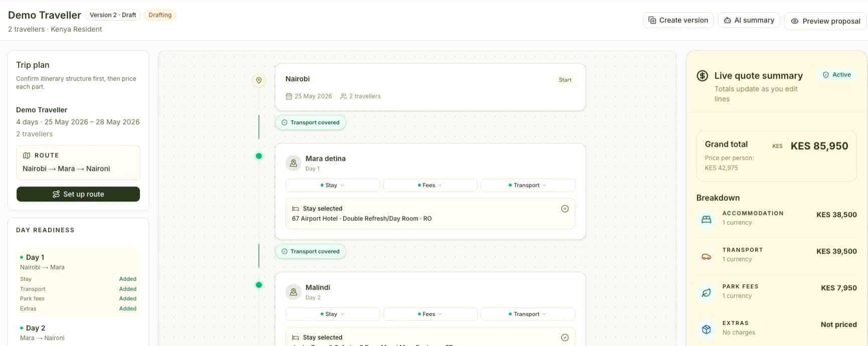The height and width of the screenshot is (346, 868).
Task: Expand the Fees dropdown for Malindi
Action: (x=430, y=314)
